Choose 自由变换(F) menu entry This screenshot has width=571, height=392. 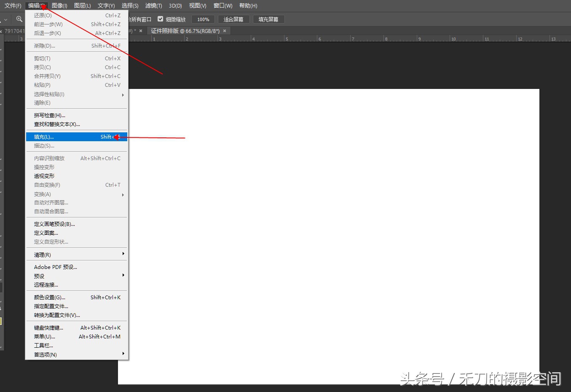[77, 185]
